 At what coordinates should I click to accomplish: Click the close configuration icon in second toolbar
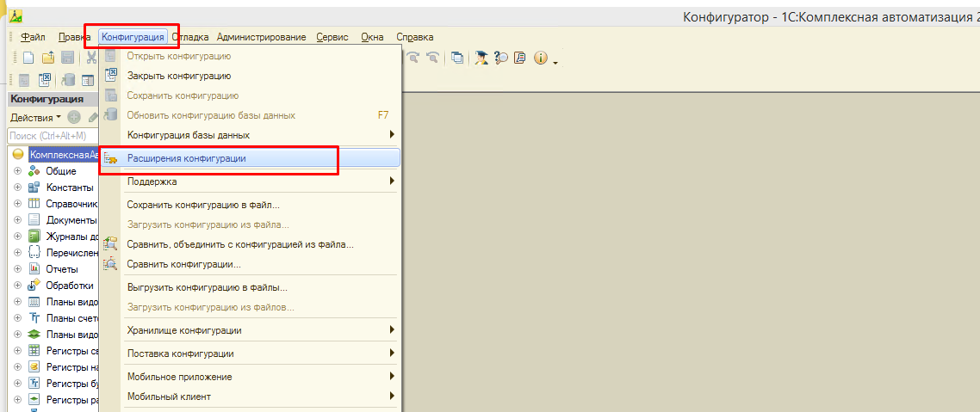pos(45,80)
